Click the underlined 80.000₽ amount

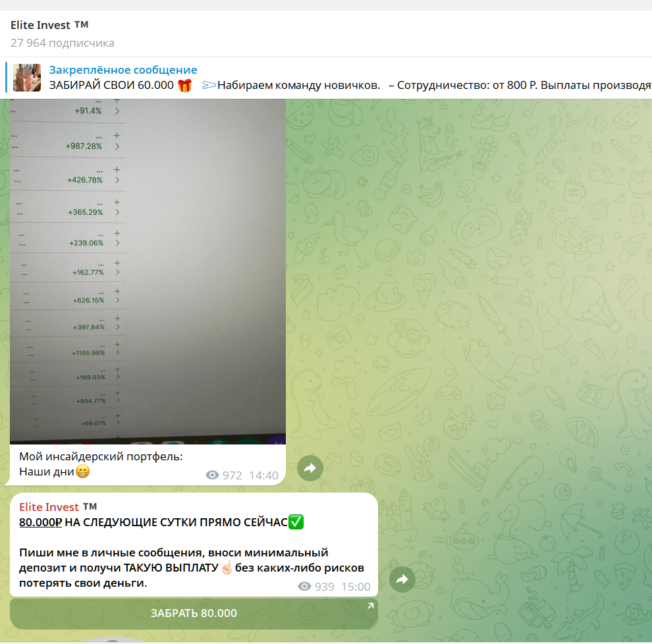40,522
